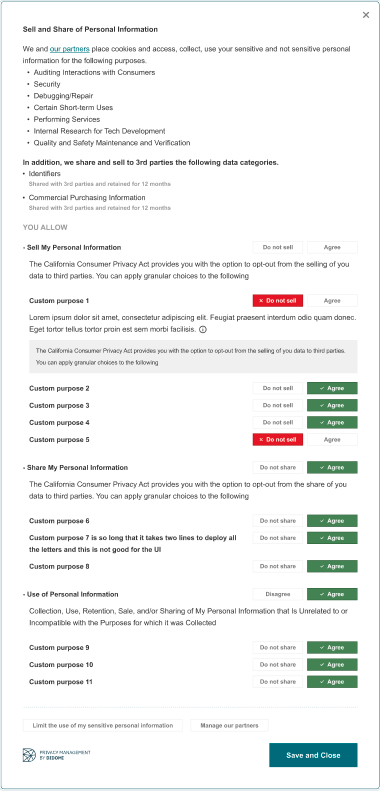Close the privacy dialog with X icon

pyautogui.click(x=366, y=15)
